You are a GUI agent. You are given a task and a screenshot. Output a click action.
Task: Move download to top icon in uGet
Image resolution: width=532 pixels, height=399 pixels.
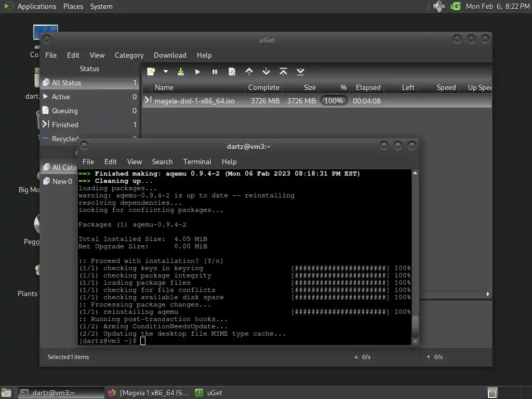[x=283, y=72]
